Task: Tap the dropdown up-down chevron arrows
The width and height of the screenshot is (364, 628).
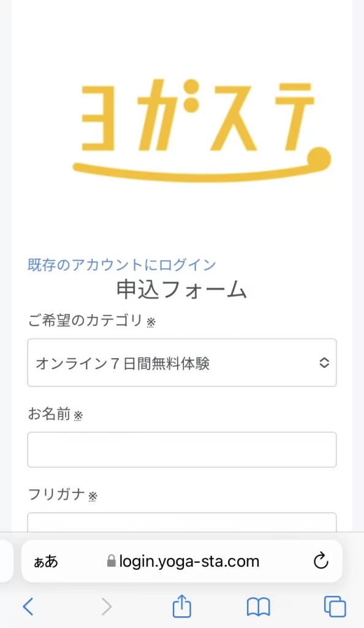Action: 324,363
